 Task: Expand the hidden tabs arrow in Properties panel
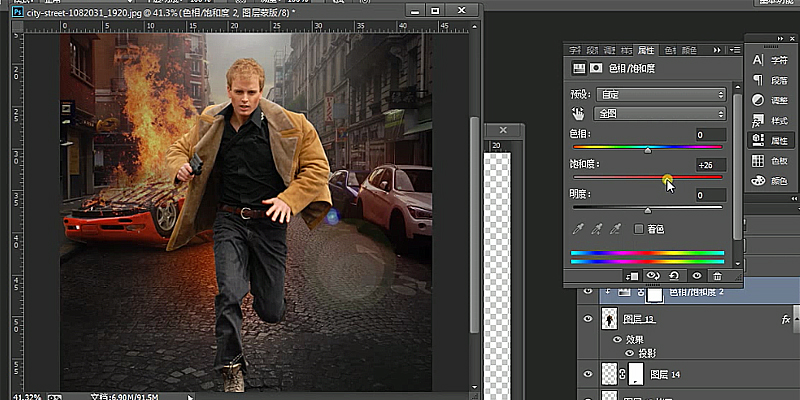pos(717,50)
